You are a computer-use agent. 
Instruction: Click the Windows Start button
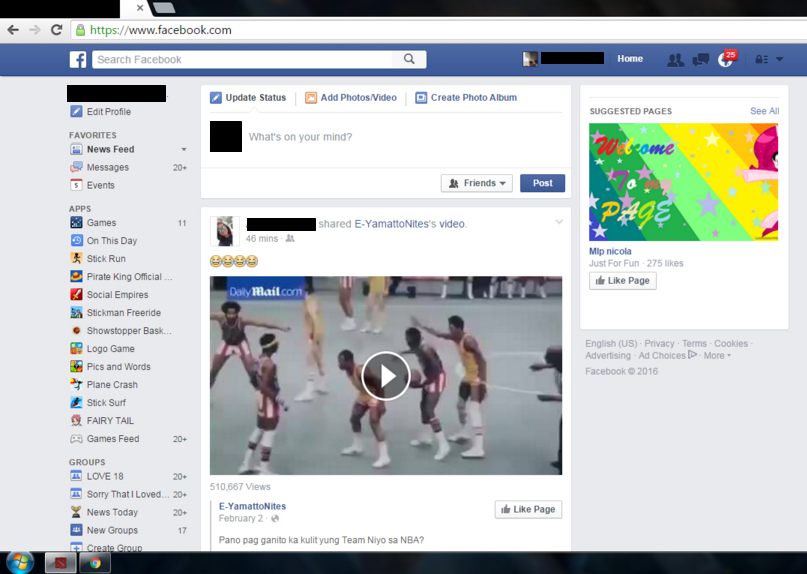(20, 562)
